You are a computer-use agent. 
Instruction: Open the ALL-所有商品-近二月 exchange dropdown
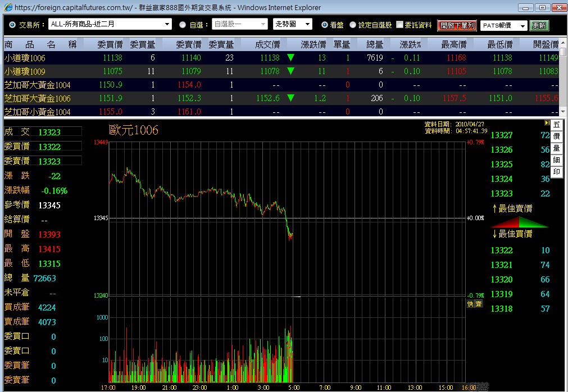coord(110,24)
